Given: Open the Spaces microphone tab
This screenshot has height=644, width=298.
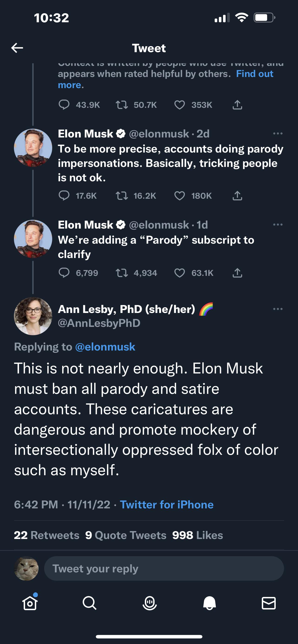Looking at the screenshot, I should (x=150, y=603).
